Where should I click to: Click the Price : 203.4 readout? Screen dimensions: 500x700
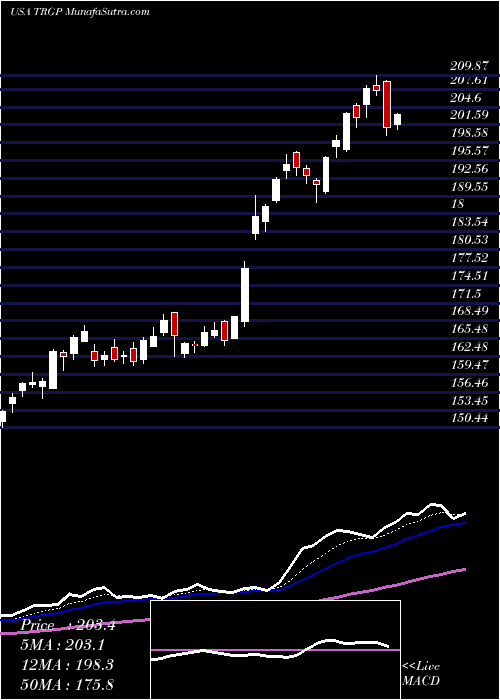pyautogui.click(x=68, y=625)
